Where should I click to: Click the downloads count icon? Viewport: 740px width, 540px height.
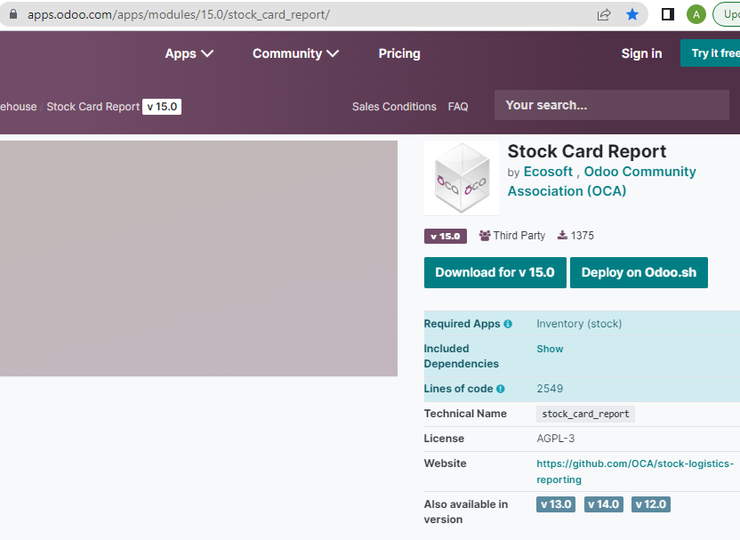click(562, 235)
